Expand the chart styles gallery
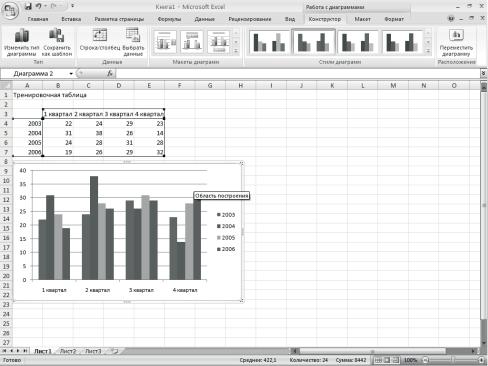Screen dimensions: 488x366 428,51
